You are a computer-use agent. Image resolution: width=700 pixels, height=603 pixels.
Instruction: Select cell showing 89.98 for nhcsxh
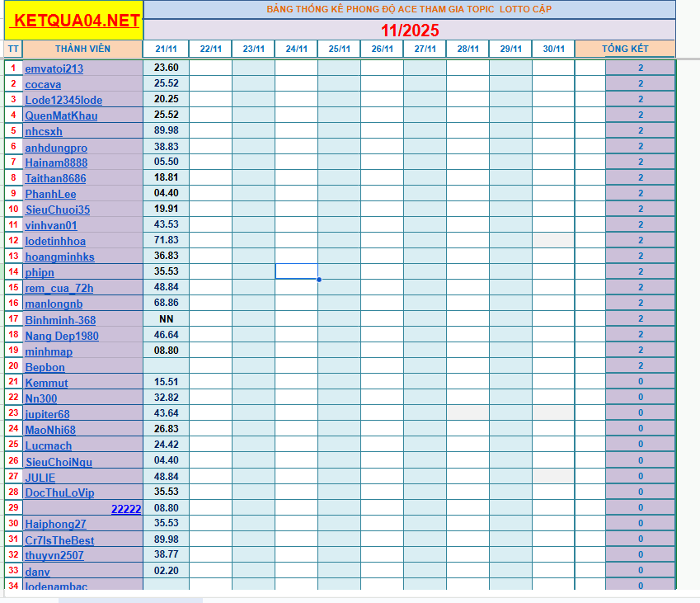click(167, 131)
